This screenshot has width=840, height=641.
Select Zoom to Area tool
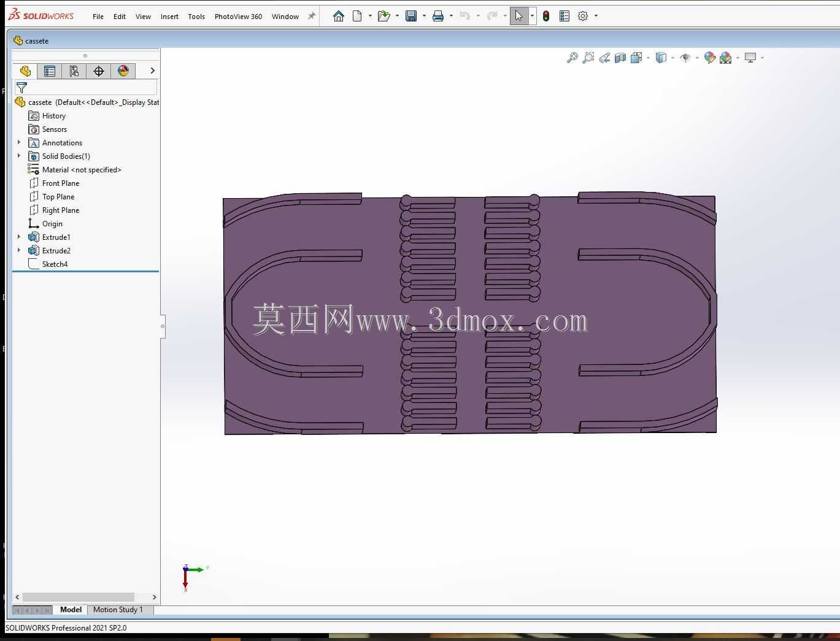click(588, 58)
